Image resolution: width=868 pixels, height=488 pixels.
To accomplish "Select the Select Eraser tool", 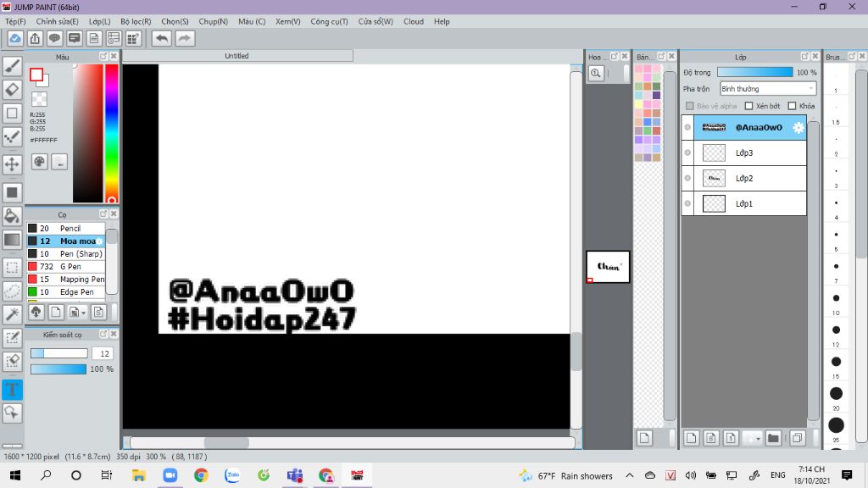I will pyautogui.click(x=12, y=361).
